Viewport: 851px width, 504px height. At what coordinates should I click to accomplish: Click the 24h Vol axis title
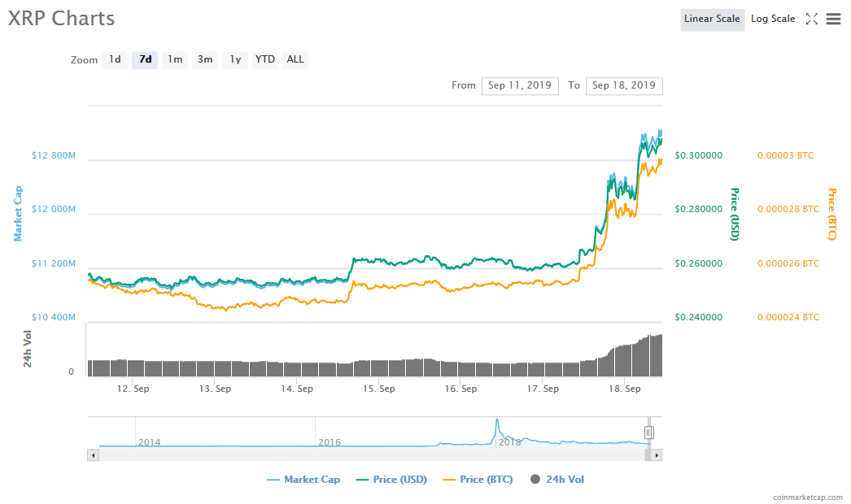(x=27, y=349)
